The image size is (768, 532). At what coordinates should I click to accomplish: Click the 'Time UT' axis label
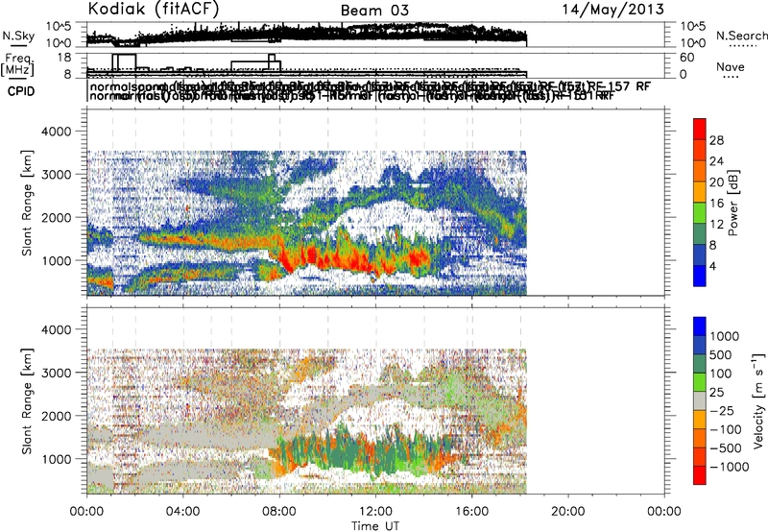click(375, 526)
